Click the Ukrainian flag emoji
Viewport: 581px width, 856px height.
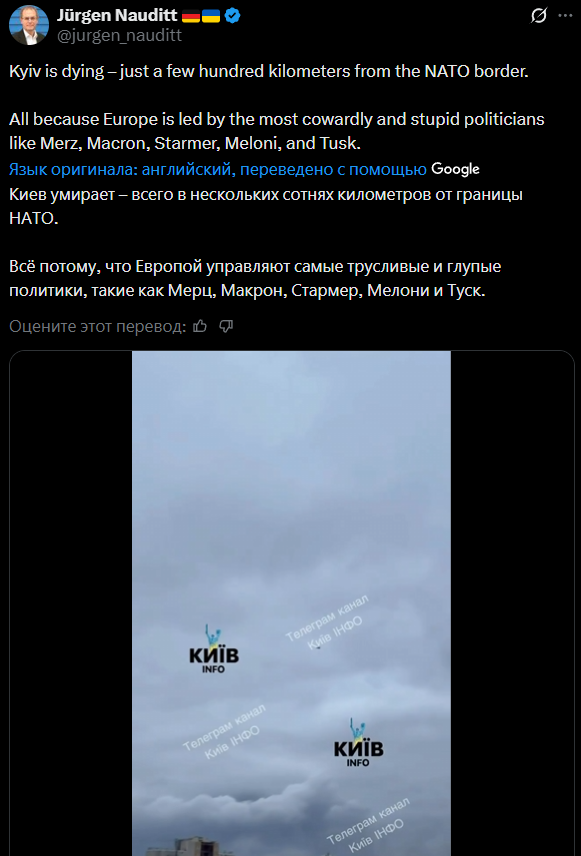[x=211, y=17]
